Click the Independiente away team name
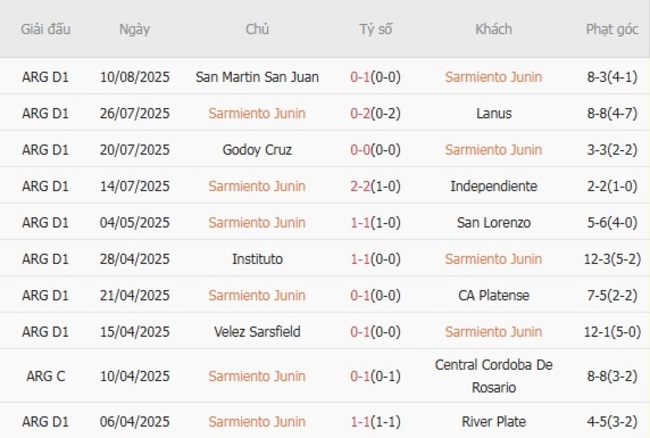Viewport: 650px width, 438px height. point(493,186)
